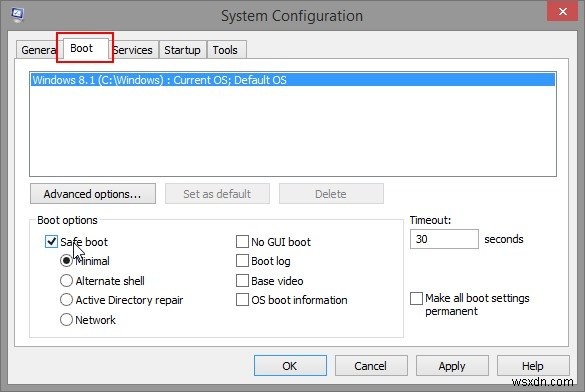Screen dimensions: 585x392
Task: Open the Services tab
Action: pyautogui.click(x=133, y=50)
